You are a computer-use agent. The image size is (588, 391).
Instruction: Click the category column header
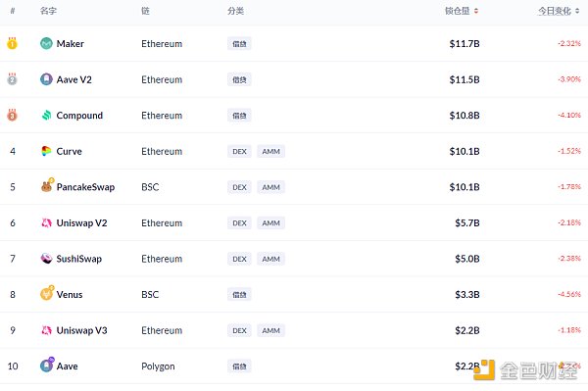[235, 11]
